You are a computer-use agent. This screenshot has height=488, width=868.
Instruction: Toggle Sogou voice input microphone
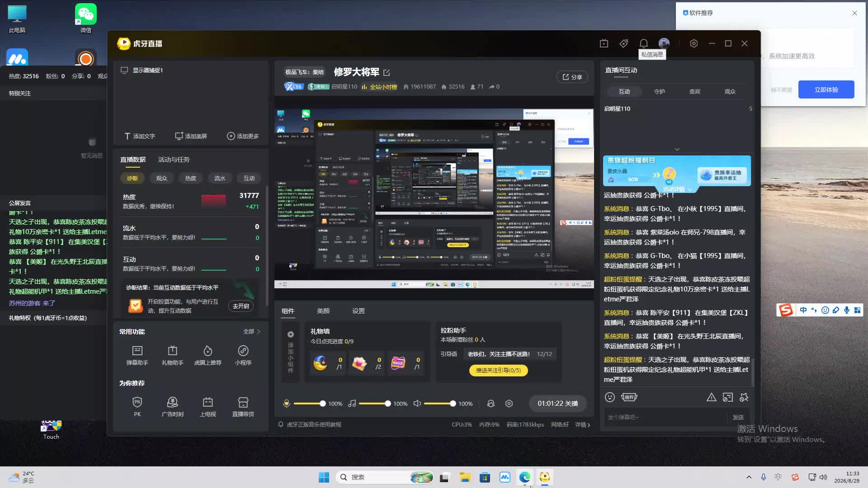click(846, 310)
